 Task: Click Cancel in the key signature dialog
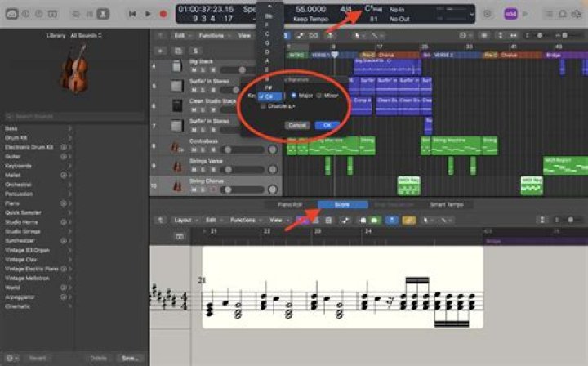(x=297, y=125)
